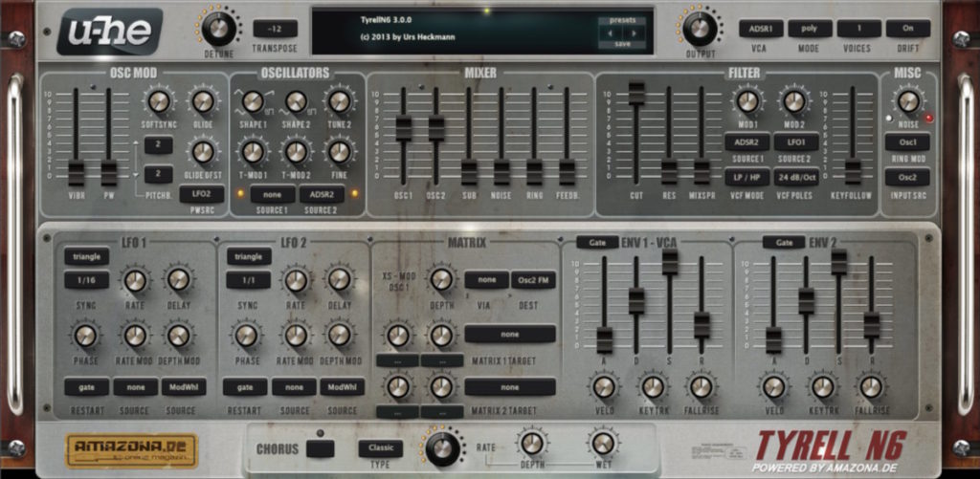Open the LFO 1 triangle waveform selector
This screenshot has width=980, height=479.
click(x=86, y=256)
